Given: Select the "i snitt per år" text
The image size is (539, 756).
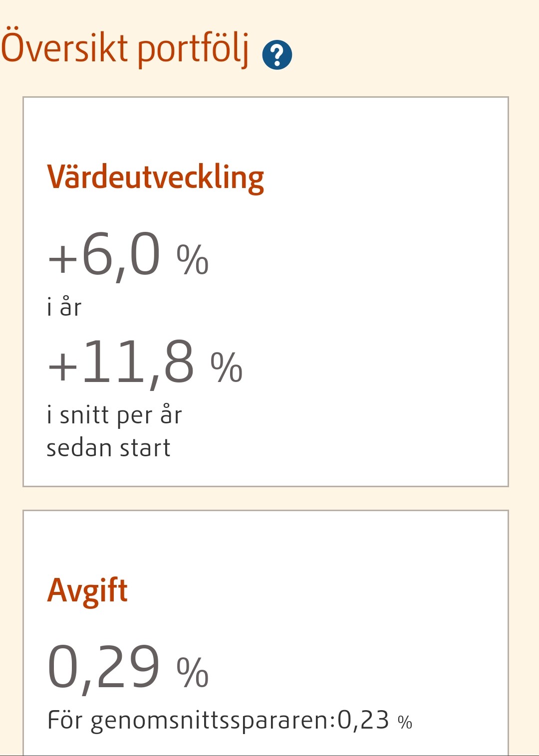Looking at the screenshot, I should (x=114, y=415).
